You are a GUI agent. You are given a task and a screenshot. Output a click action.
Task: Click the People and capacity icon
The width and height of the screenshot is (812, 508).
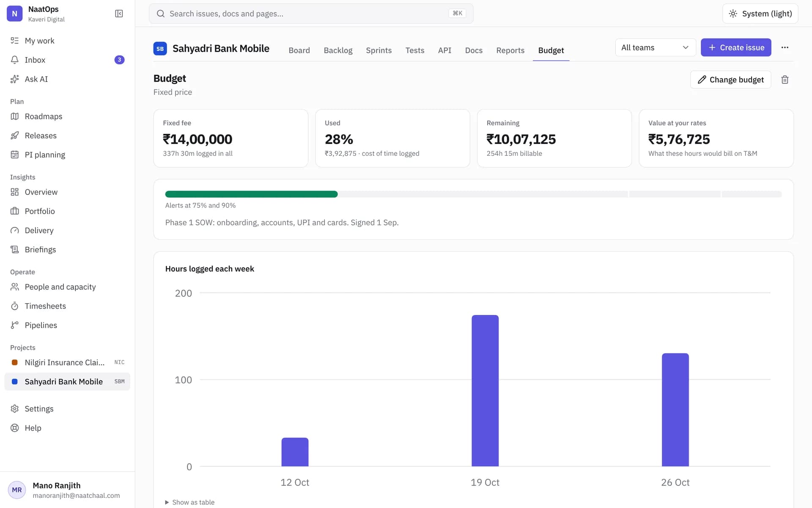pyautogui.click(x=15, y=287)
